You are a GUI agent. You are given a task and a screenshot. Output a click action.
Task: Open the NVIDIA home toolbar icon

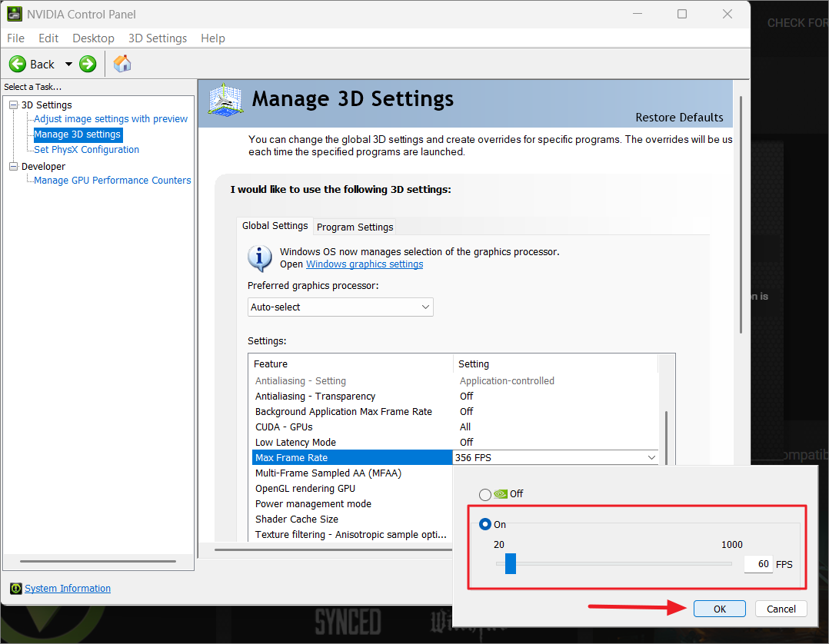tap(122, 64)
